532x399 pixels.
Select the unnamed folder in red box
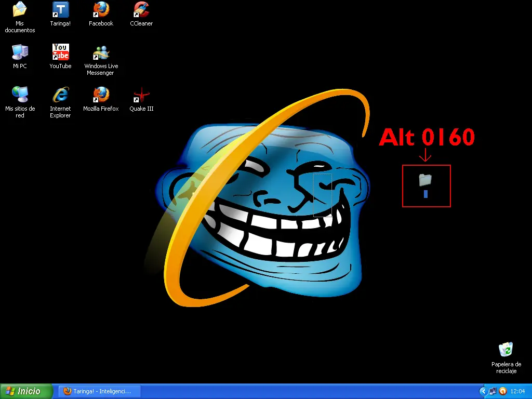tap(425, 180)
